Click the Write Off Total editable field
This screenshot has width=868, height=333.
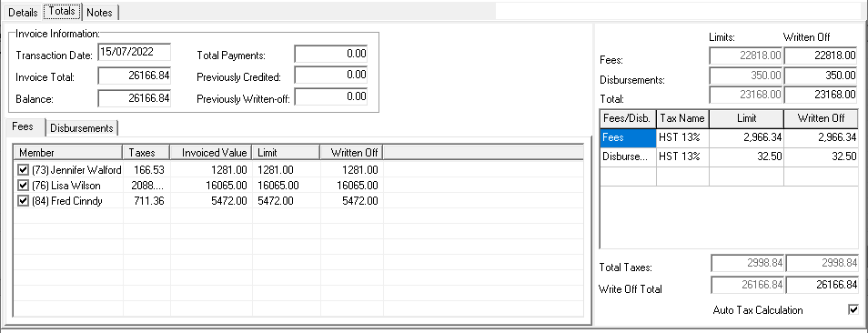pyautogui.click(x=823, y=285)
